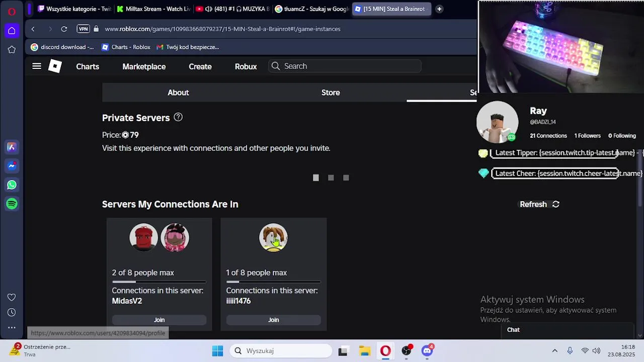The height and width of the screenshot is (362, 644).
Task: Click the address bar URL
Action: pos(222,29)
